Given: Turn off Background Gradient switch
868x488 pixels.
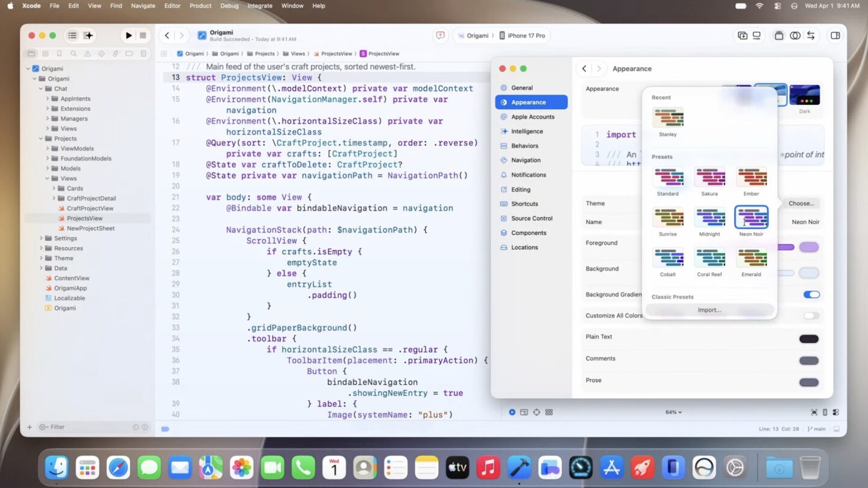Looking at the screenshot, I should [x=811, y=295].
